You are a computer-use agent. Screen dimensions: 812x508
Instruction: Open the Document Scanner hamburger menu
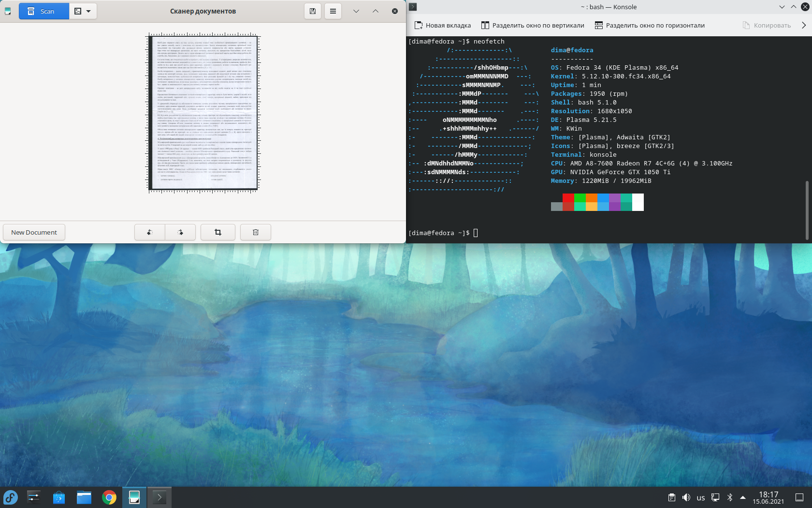333,11
